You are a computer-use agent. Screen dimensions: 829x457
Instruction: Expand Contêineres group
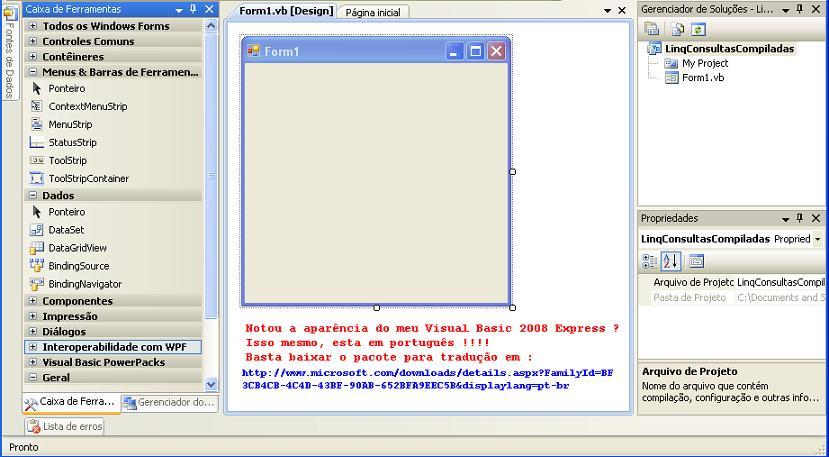33,57
